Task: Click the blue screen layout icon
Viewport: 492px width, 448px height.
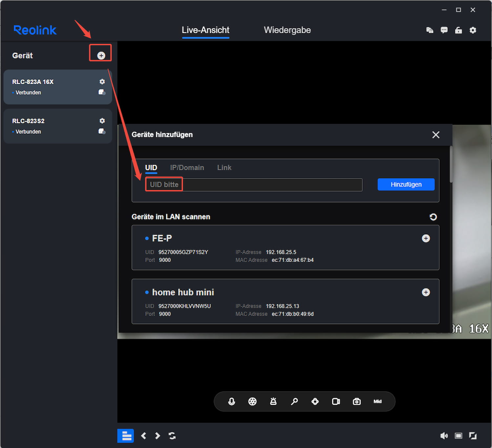Action: 126,436
